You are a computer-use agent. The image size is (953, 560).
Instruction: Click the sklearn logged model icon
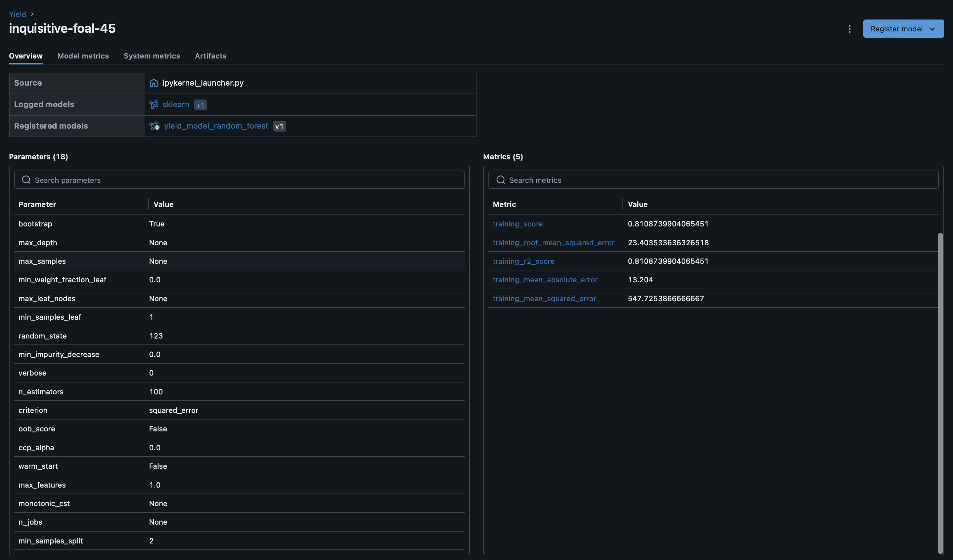click(x=154, y=105)
